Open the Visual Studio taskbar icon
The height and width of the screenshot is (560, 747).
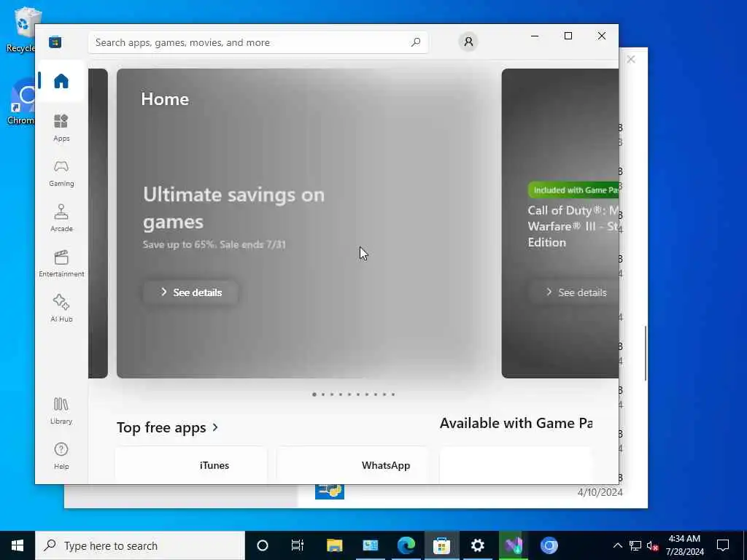514,545
